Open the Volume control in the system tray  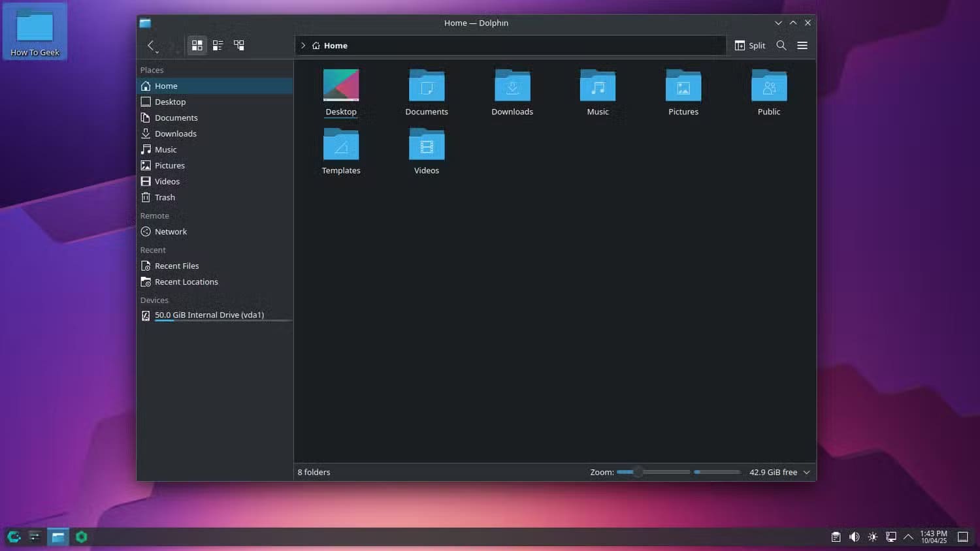click(x=854, y=537)
